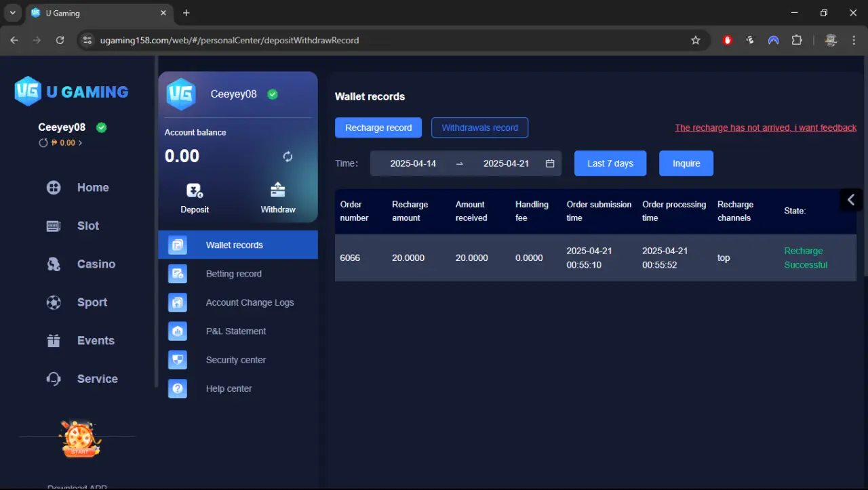Click the Ceeyey08 username in profile card

click(x=233, y=94)
